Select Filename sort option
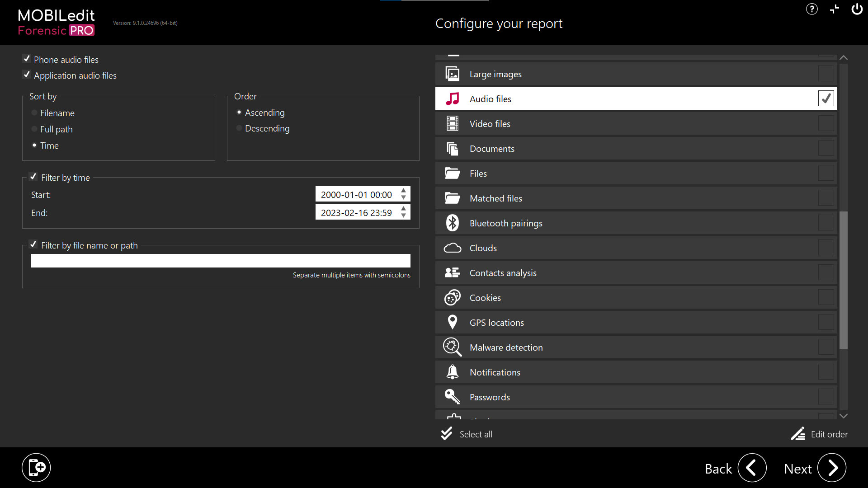The height and width of the screenshot is (488, 868). (34, 113)
